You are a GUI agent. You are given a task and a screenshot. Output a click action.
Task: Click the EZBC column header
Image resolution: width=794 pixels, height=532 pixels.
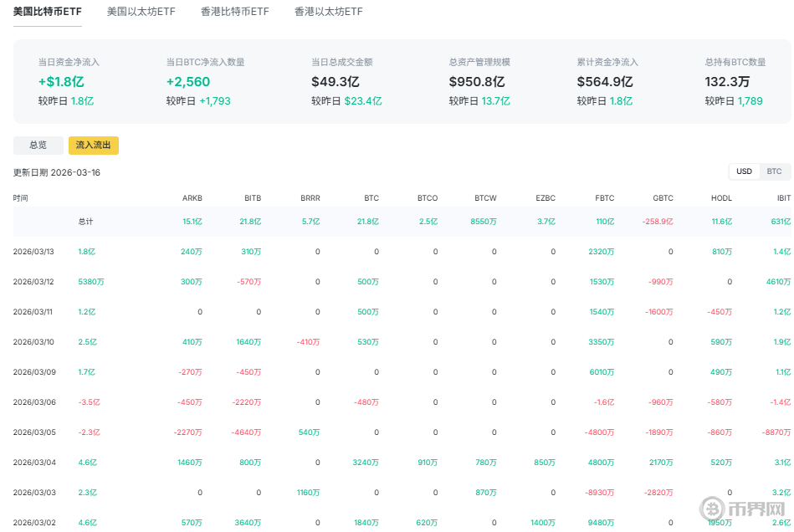(x=546, y=198)
